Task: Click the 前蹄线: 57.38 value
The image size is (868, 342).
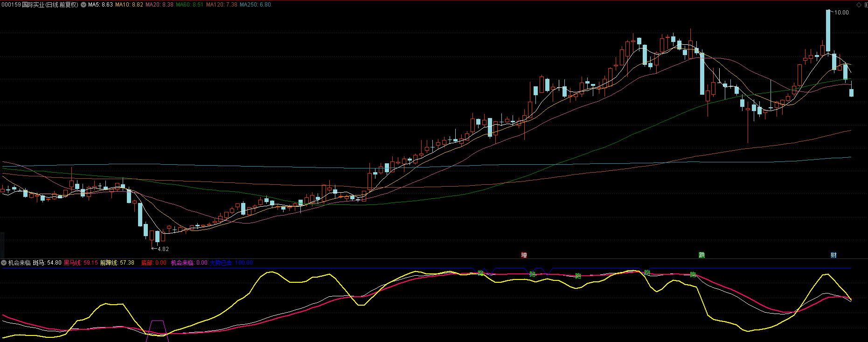Action: 117,263
